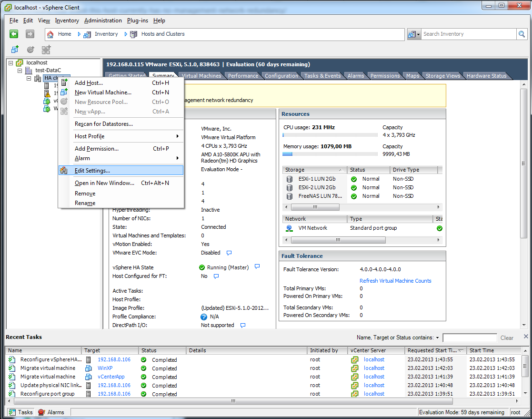Open the File menu
This screenshot has height=419, width=532.
click(x=14, y=20)
